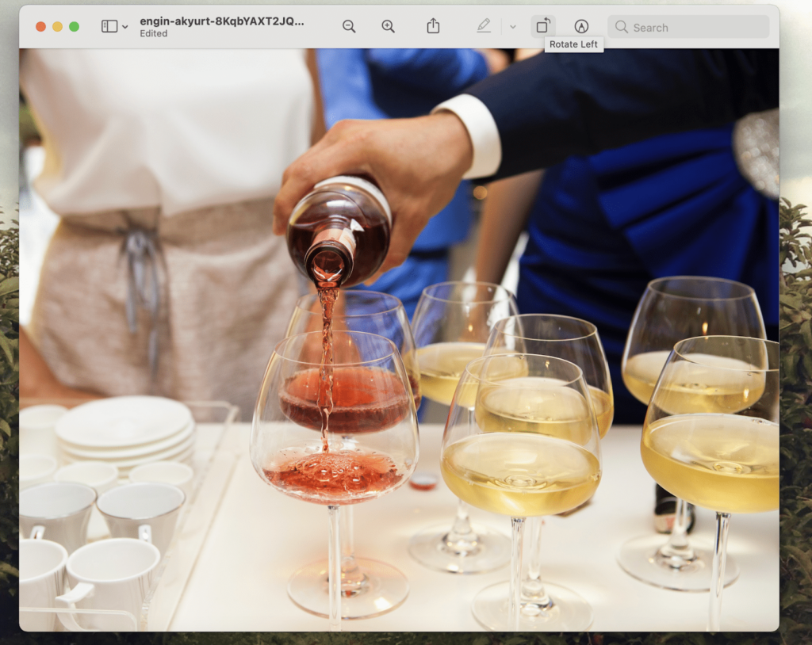Open the sidebar view options chevron
Viewport: 812px width, 645px height.
[x=124, y=27]
